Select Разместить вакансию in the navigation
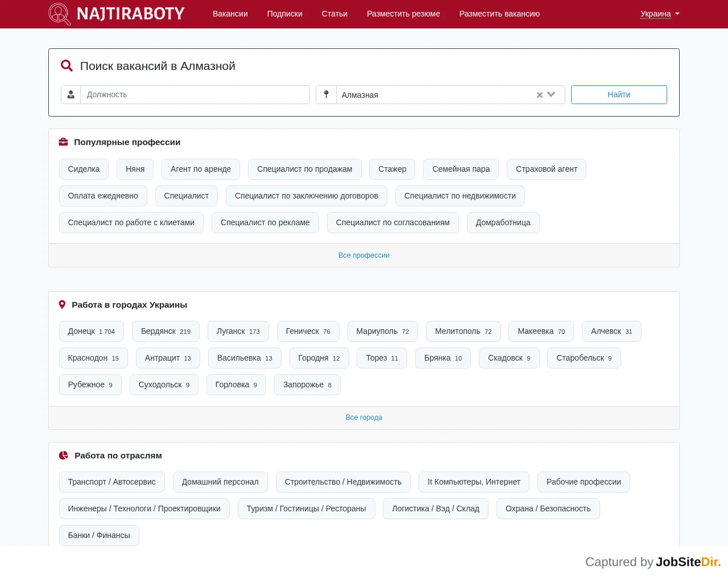Viewport: 728px width, 579px height. (x=499, y=14)
